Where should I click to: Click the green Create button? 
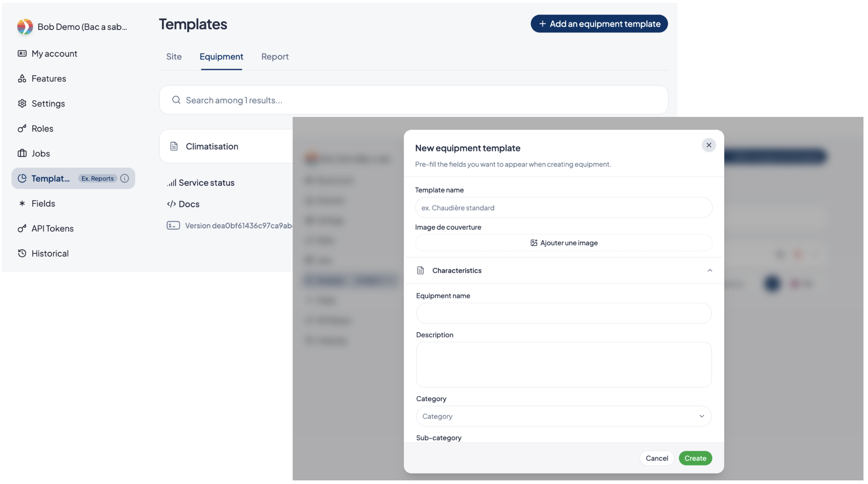tap(695, 458)
